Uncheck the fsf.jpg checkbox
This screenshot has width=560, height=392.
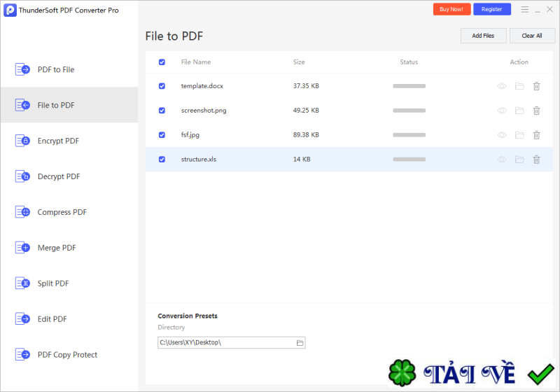tap(162, 135)
